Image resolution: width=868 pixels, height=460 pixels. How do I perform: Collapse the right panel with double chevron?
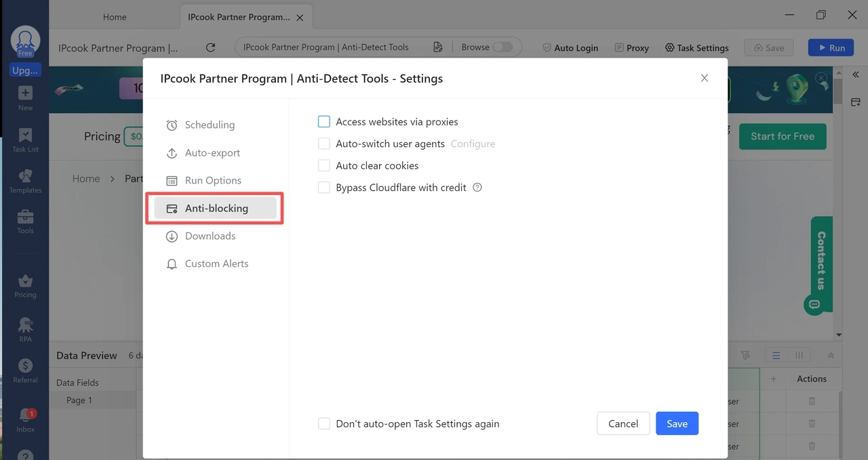(x=856, y=75)
